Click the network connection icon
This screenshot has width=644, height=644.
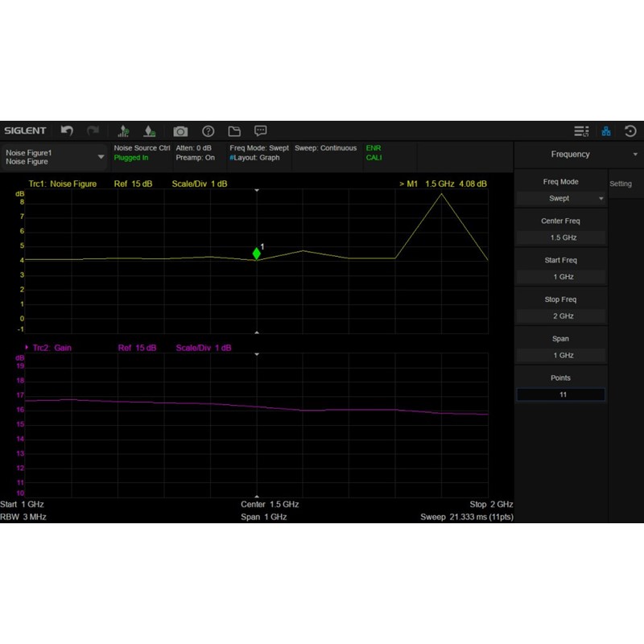[x=606, y=131]
